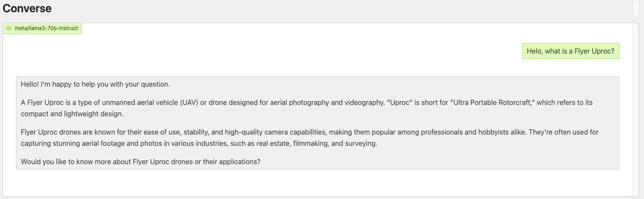Click the "Would you like to know more" question
The image size is (644, 199).
(x=141, y=162)
